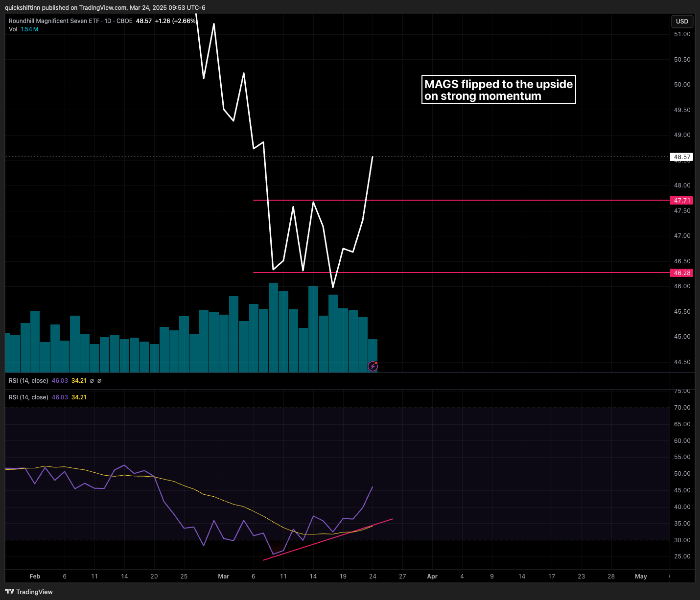
Task: Click the 70.00 RSI scale value
Action: 682,408
